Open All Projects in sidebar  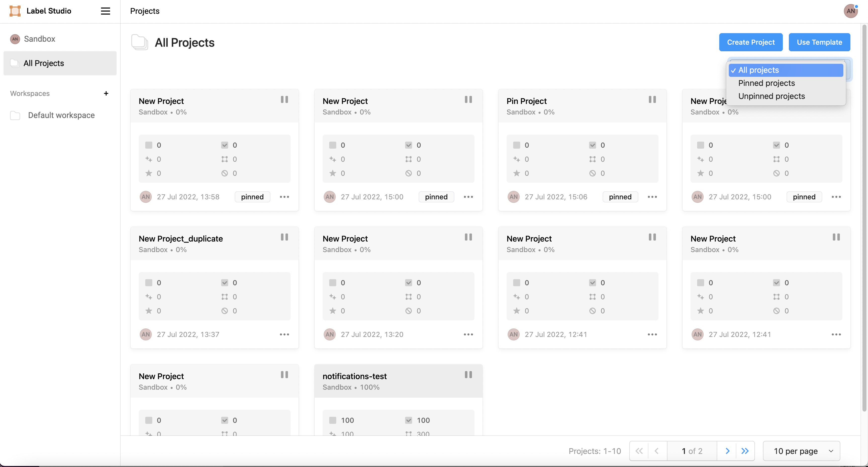tap(43, 63)
